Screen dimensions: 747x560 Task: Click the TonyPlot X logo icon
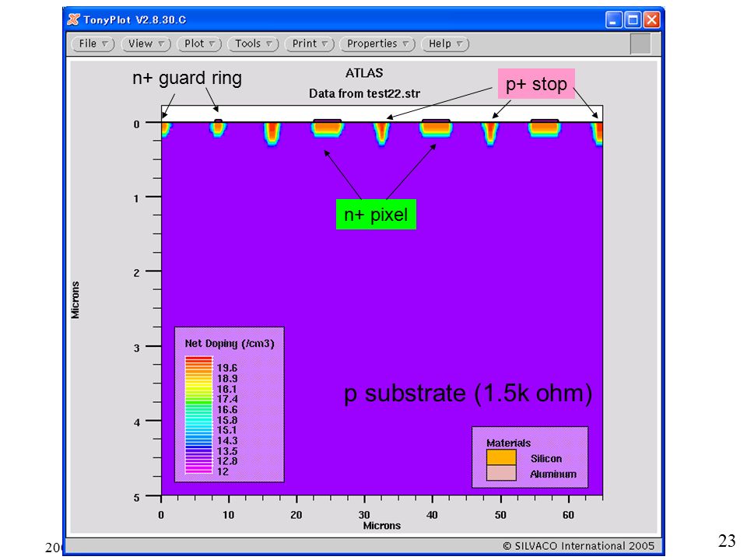(x=73, y=19)
